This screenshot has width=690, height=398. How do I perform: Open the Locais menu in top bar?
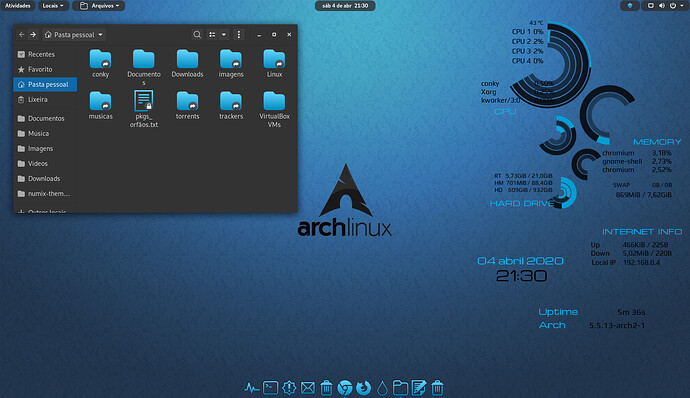[x=53, y=6]
